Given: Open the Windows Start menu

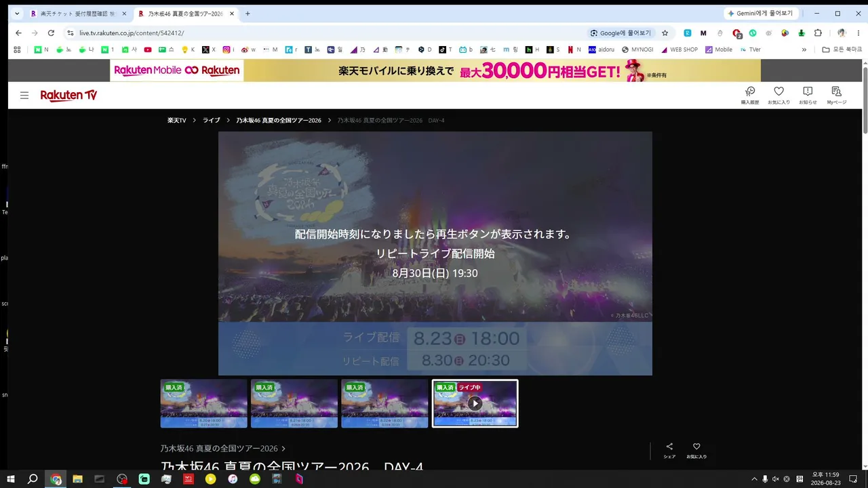Looking at the screenshot, I should coord(11,479).
